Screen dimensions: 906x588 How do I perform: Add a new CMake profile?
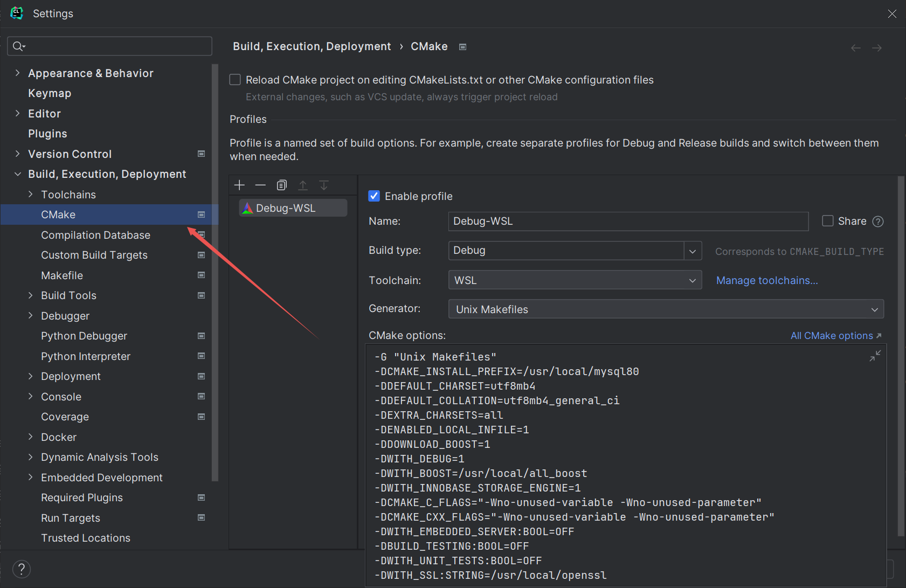tap(240, 185)
